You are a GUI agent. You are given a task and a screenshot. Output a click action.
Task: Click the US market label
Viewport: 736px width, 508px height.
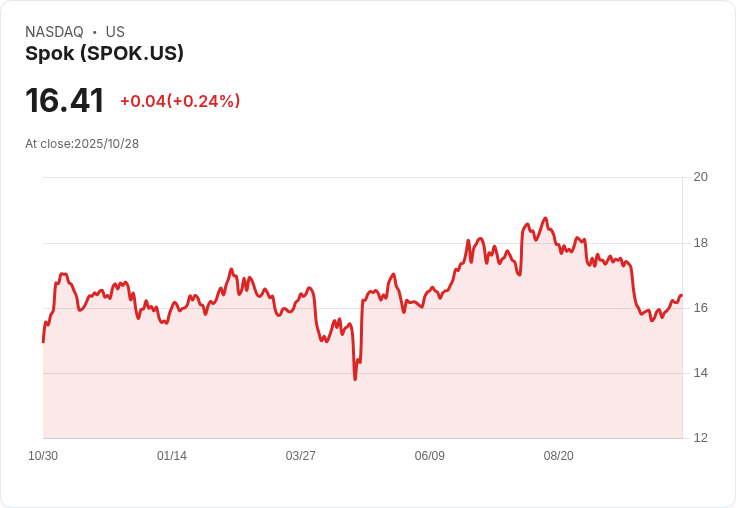coord(115,32)
